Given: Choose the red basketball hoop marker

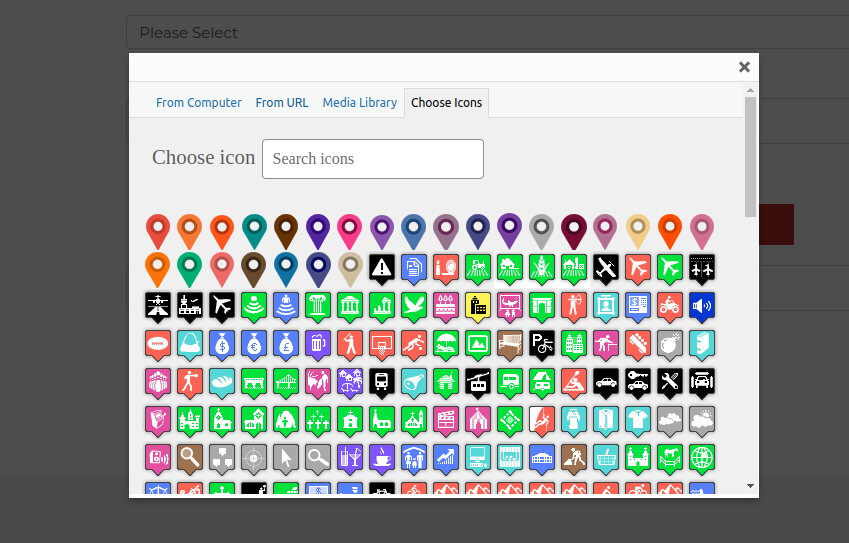Looking at the screenshot, I should tap(382, 344).
